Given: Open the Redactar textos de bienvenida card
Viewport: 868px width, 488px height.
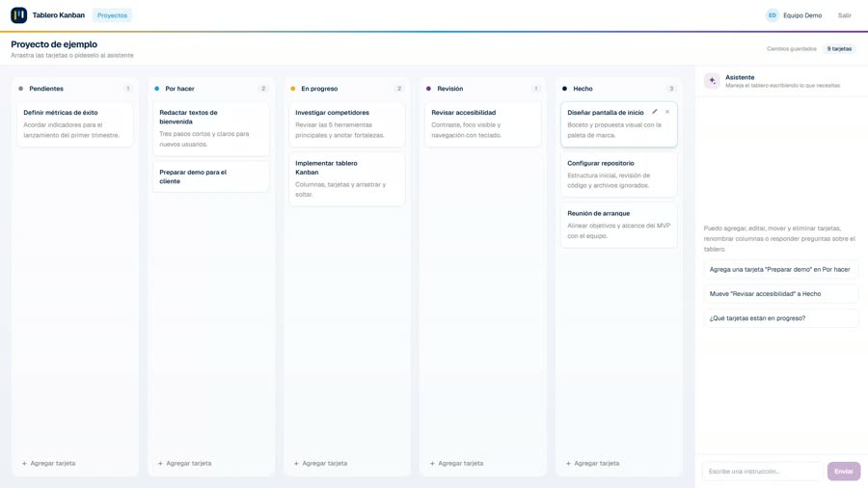Looking at the screenshot, I should pyautogui.click(x=211, y=128).
